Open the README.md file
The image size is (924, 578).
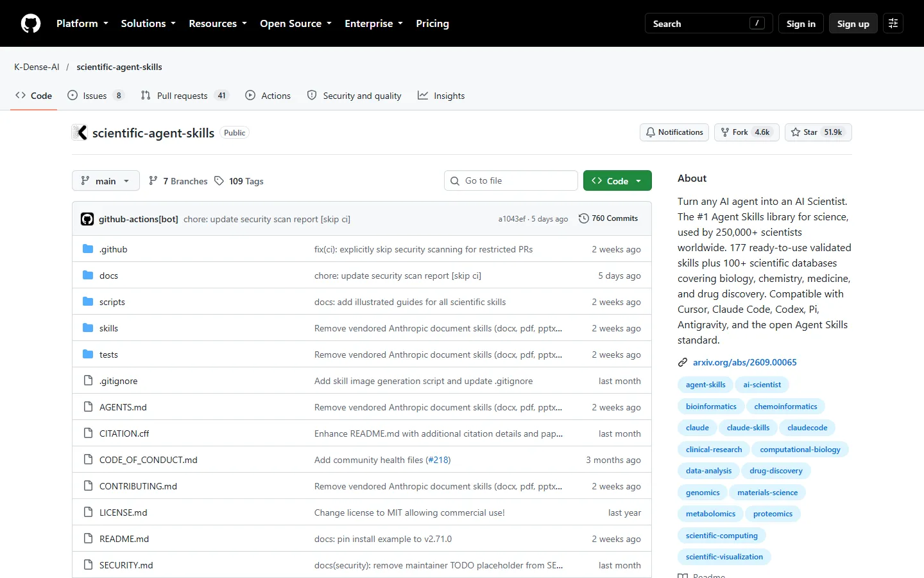(x=124, y=539)
